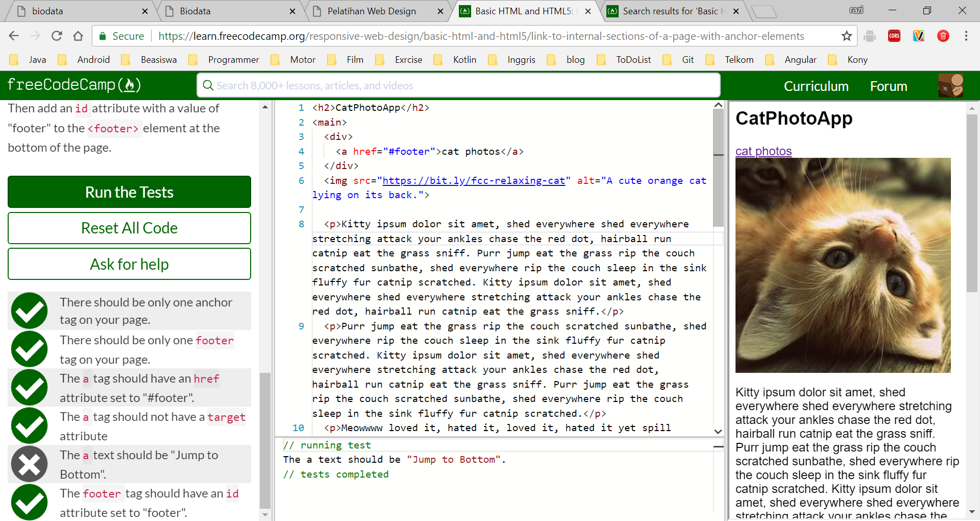Viewport: 980px width, 521px height.
Task: Click checkmark for only one anchor tag test
Action: [x=30, y=311]
